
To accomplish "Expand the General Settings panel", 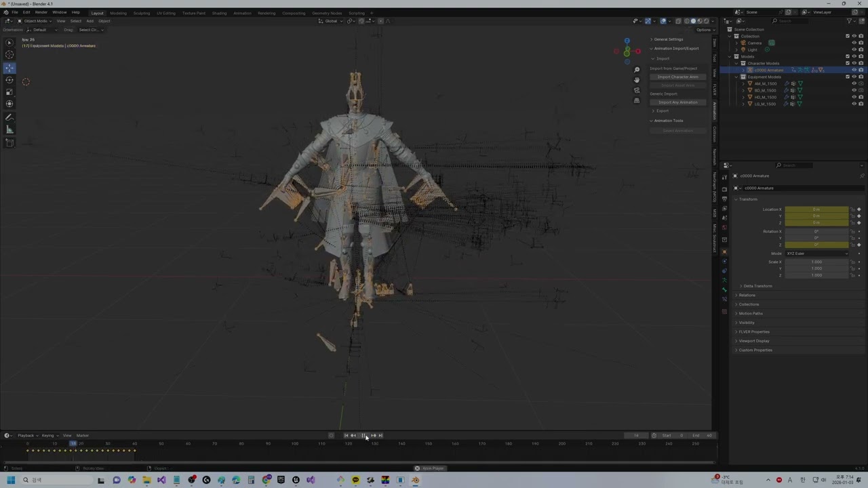I will click(667, 39).
